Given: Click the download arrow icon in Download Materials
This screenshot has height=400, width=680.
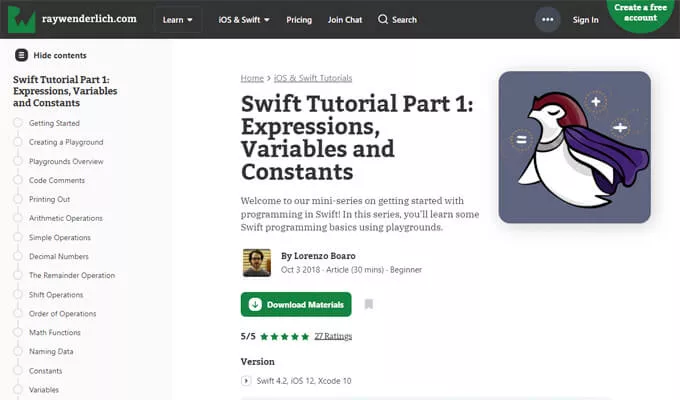Looking at the screenshot, I should (x=255, y=305).
